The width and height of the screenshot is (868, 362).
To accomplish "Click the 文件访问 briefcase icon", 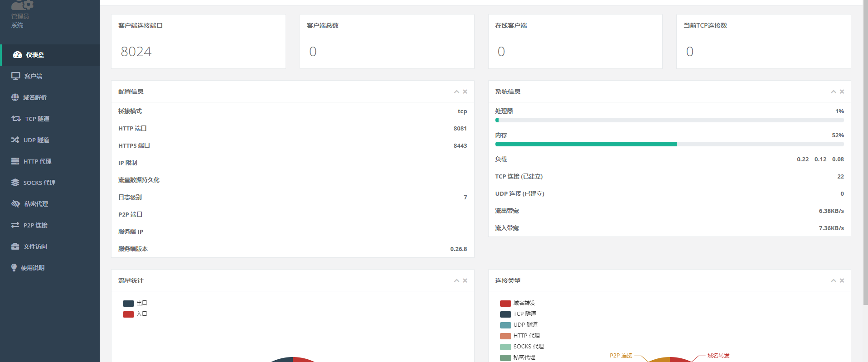I will [15, 246].
